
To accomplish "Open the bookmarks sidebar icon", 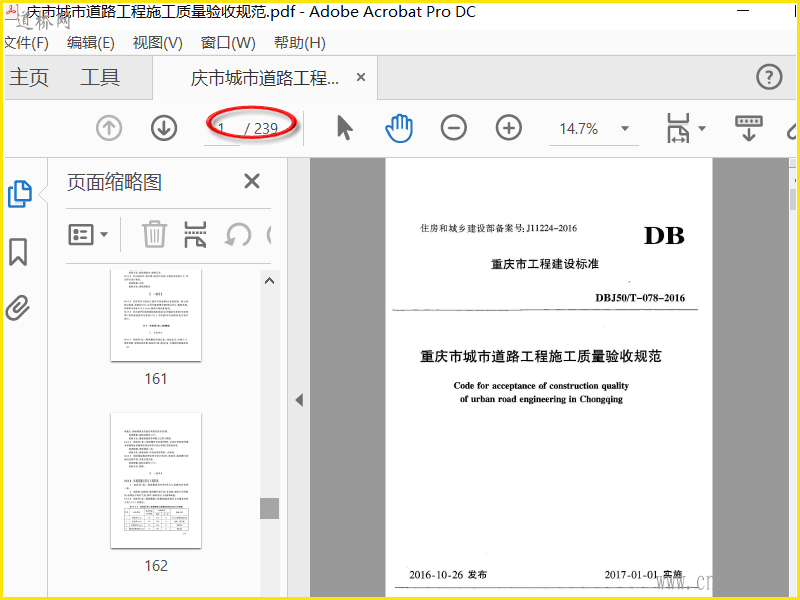I will coord(18,252).
